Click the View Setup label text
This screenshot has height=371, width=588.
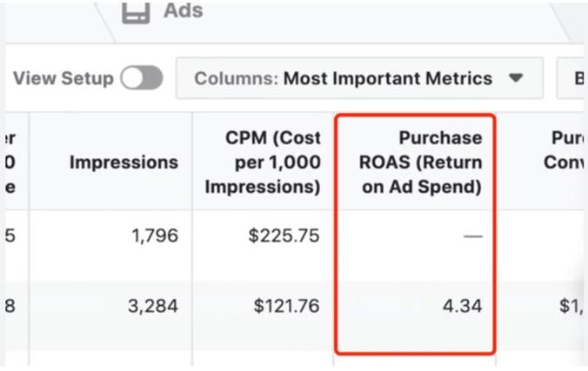(x=63, y=78)
